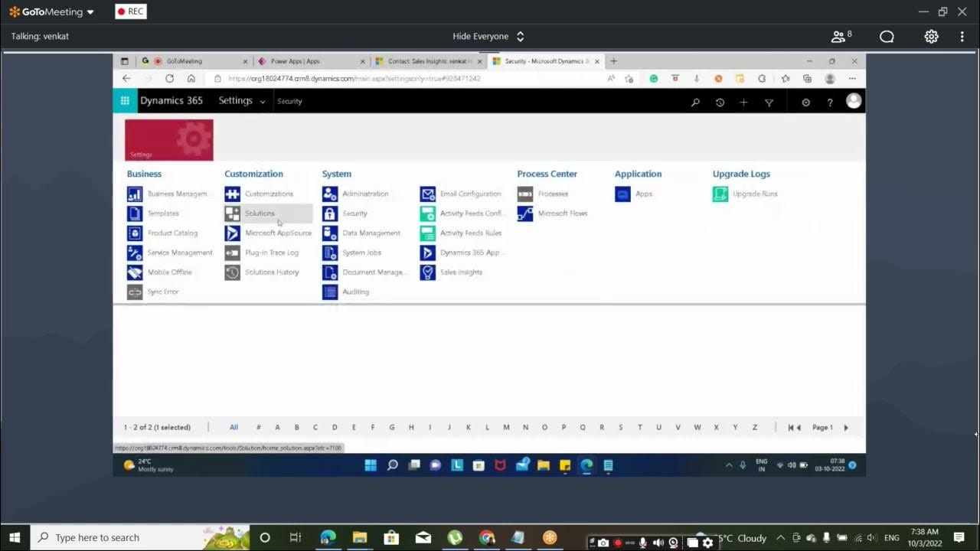Open Templates settings icon
Image resolution: width=980 pixels, height=551 pixels.
(135, 214)
